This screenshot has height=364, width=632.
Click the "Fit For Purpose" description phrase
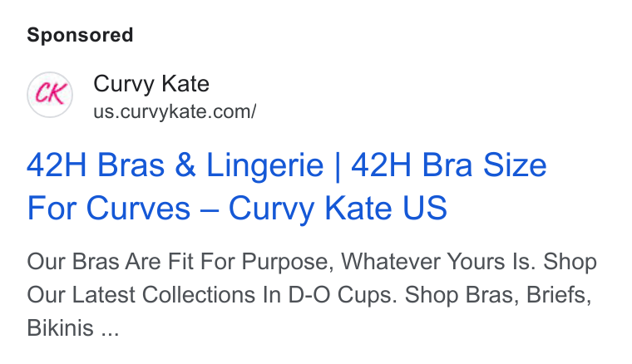[250, 262]
